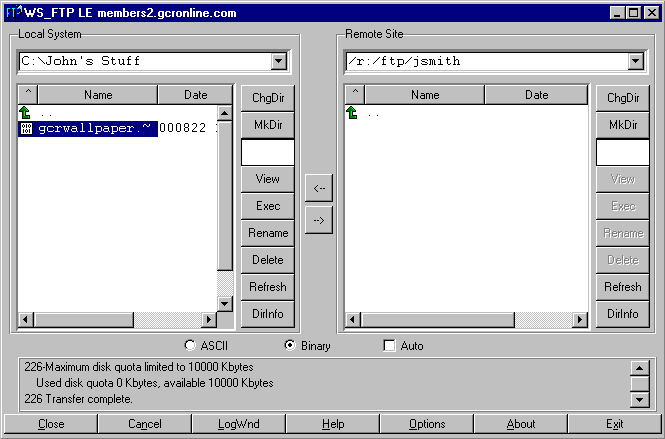Image resolution: width=665 pixels, height=439 pixels.
Task: Click the right upload arrow button
Action: 319,220
